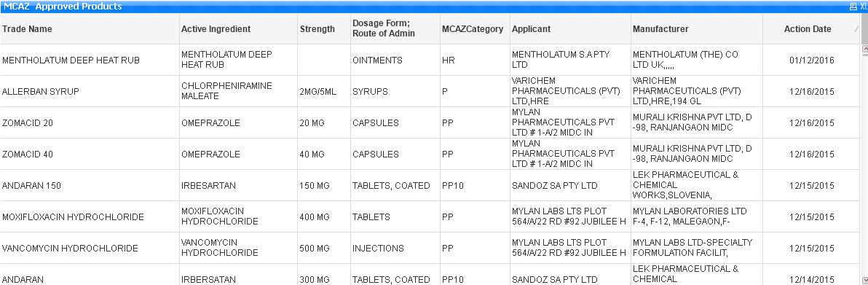Export table via XL icon
This screenshot has width=868, height=285.
click(x=863, y=7)
